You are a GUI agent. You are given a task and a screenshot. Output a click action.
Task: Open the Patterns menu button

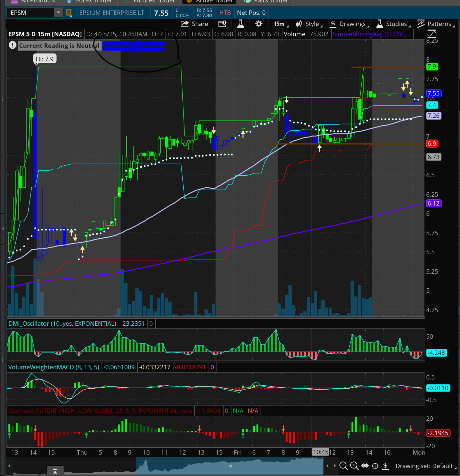pos(436,24)
